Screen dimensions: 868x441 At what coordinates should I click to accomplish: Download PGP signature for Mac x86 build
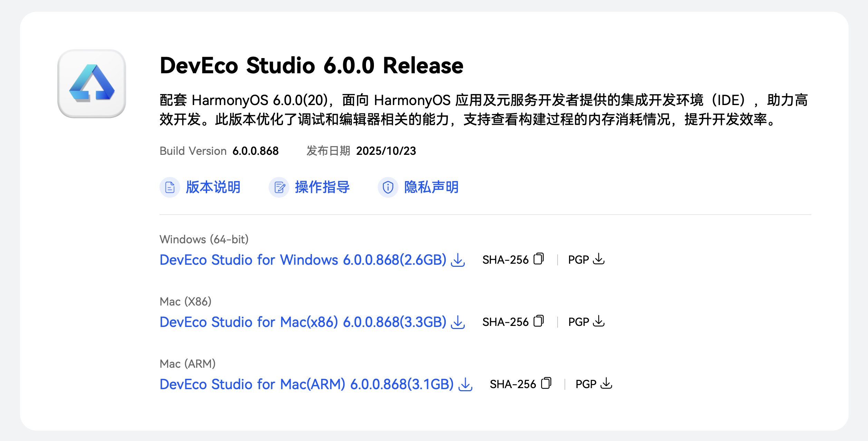599,321
